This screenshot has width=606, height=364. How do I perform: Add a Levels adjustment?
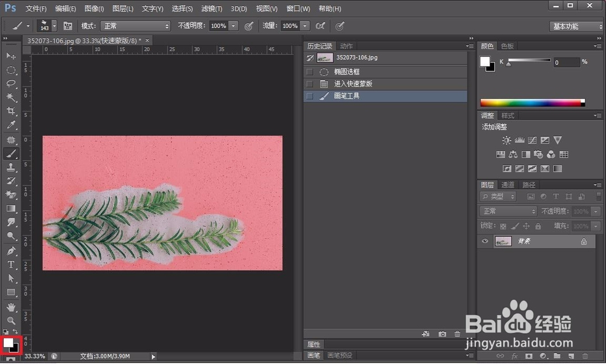coord(519,141)
